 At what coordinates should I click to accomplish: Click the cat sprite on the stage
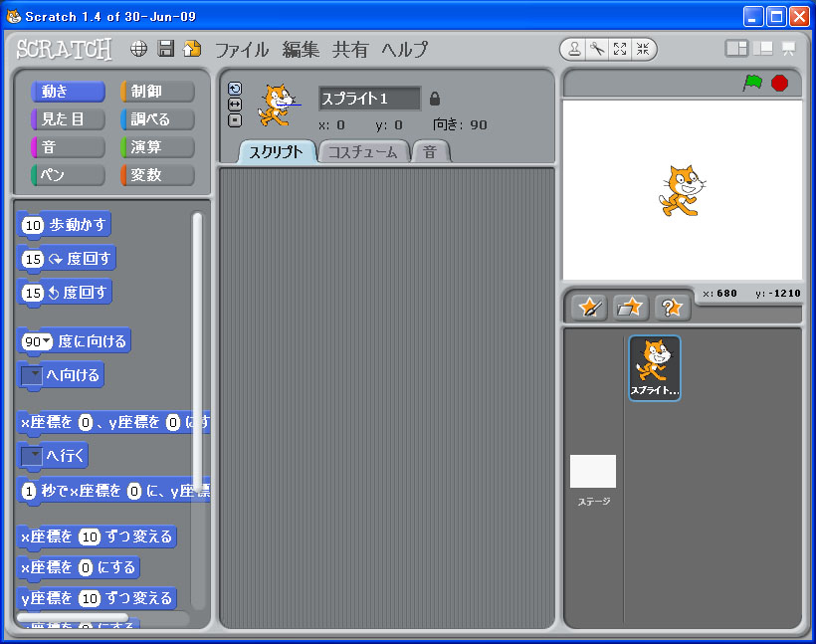click(x=682, y=190)
